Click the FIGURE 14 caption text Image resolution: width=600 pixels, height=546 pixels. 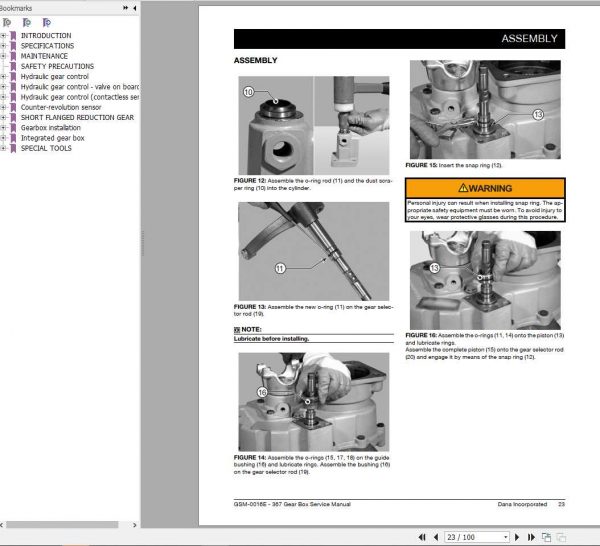tap(312, 465)
